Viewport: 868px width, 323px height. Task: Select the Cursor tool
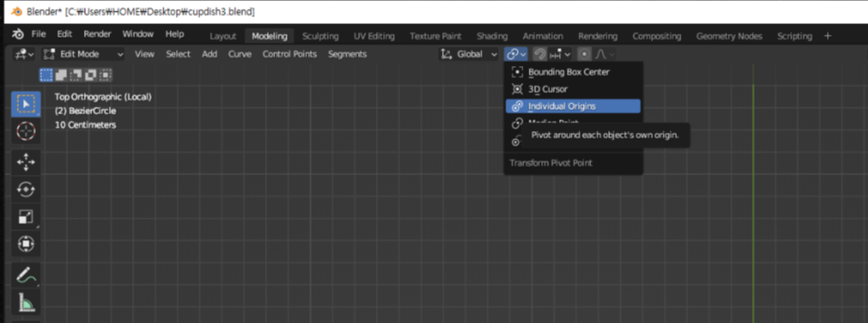pos(26,131)
